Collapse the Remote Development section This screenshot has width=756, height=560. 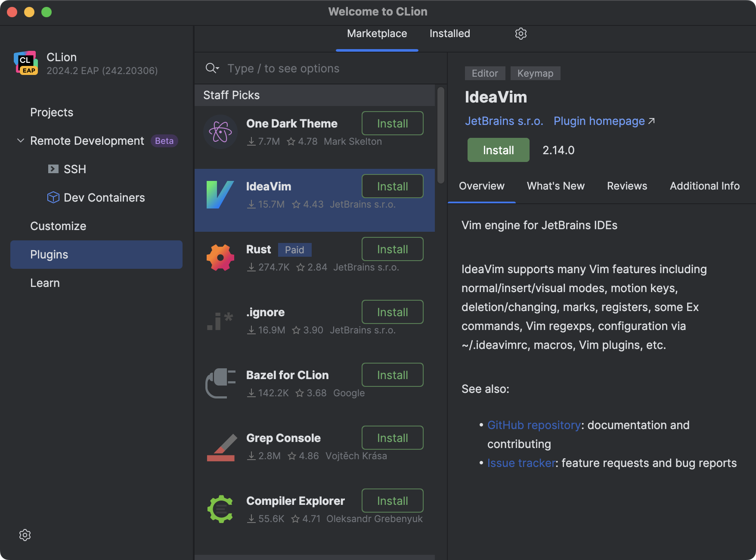click(20, 140)
